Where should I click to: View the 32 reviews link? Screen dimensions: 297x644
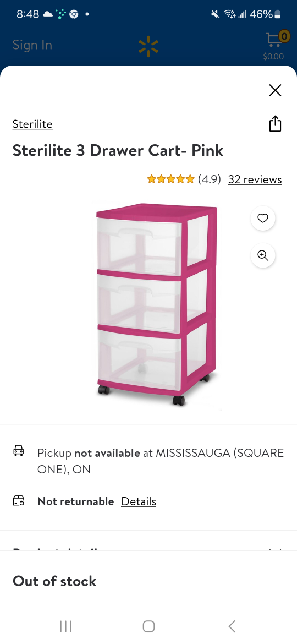point(255,179)
